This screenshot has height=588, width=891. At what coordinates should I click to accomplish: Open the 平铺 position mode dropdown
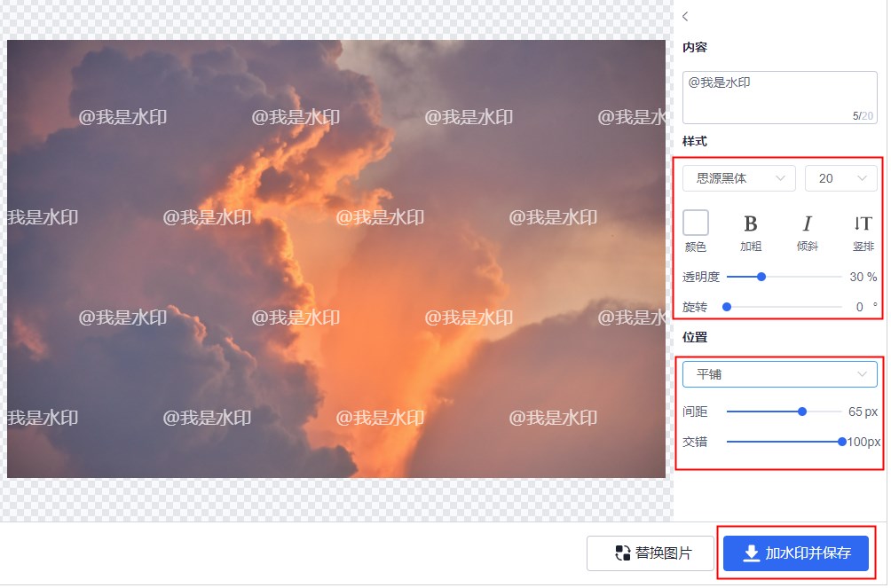pos(779,373)
